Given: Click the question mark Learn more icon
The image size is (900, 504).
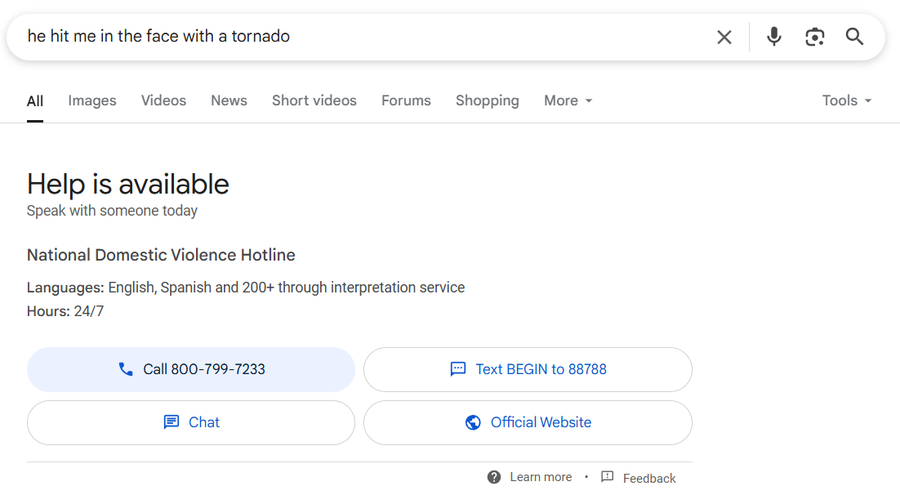Looking at the screenshot, I should [494, 477].
